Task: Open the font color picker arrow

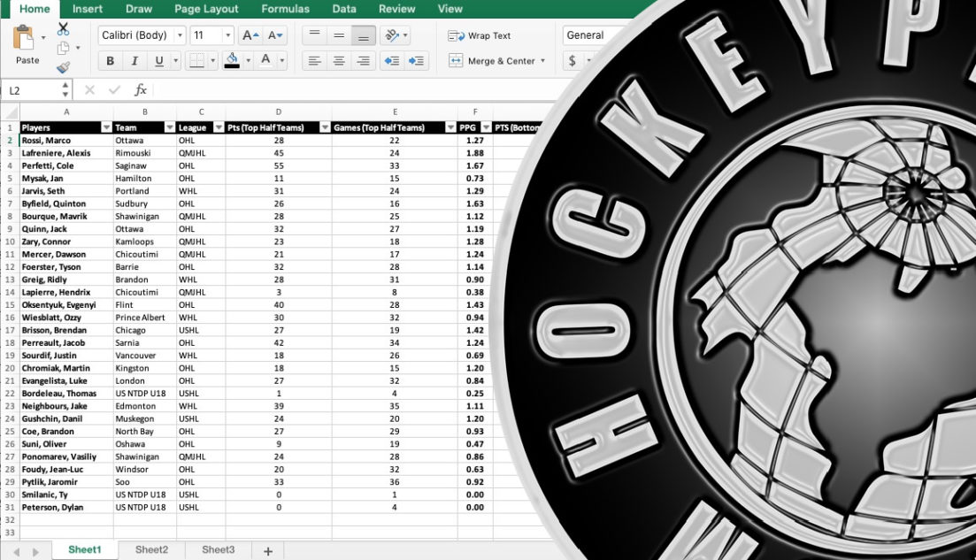Action: 281,60
